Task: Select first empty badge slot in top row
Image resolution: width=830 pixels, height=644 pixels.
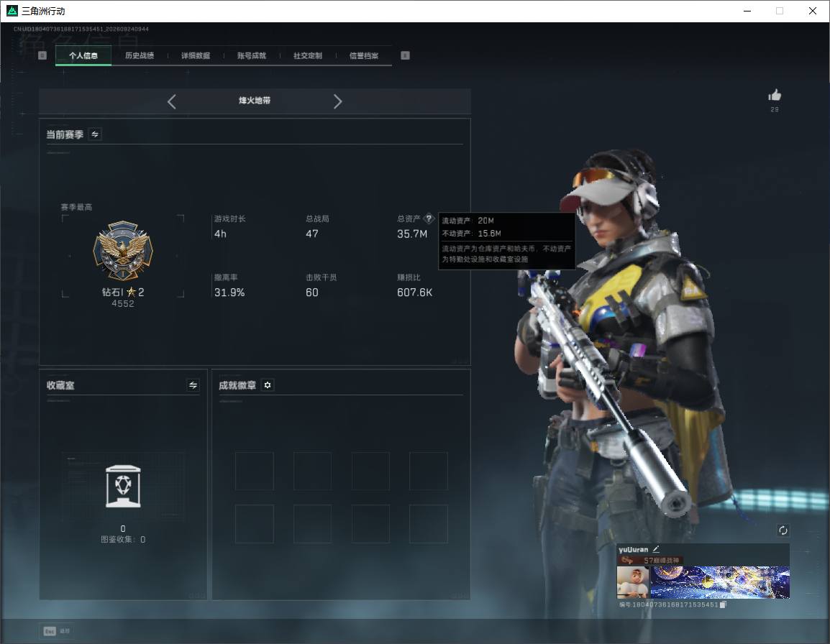Action: point(255,471)
